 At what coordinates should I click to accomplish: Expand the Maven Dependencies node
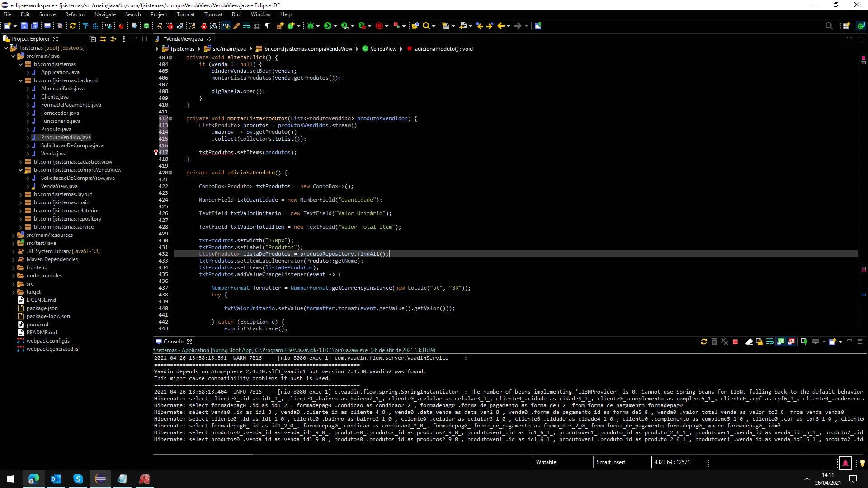pyautogui.click(x=14, y=259)
